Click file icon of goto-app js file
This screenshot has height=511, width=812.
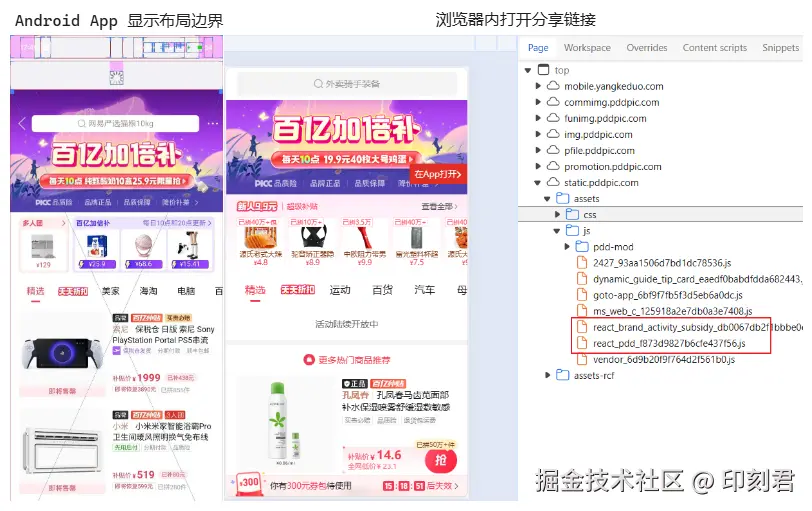click(582, 295)
